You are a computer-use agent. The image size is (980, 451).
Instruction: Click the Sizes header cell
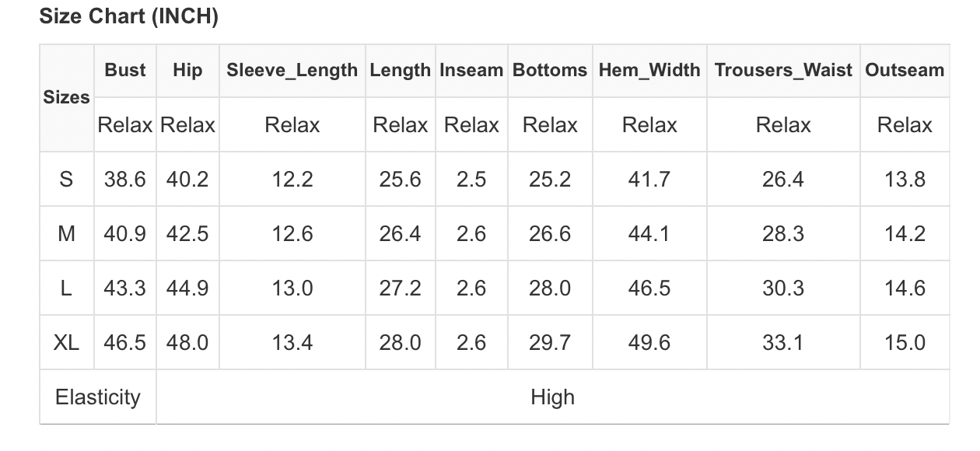(66, 97)
